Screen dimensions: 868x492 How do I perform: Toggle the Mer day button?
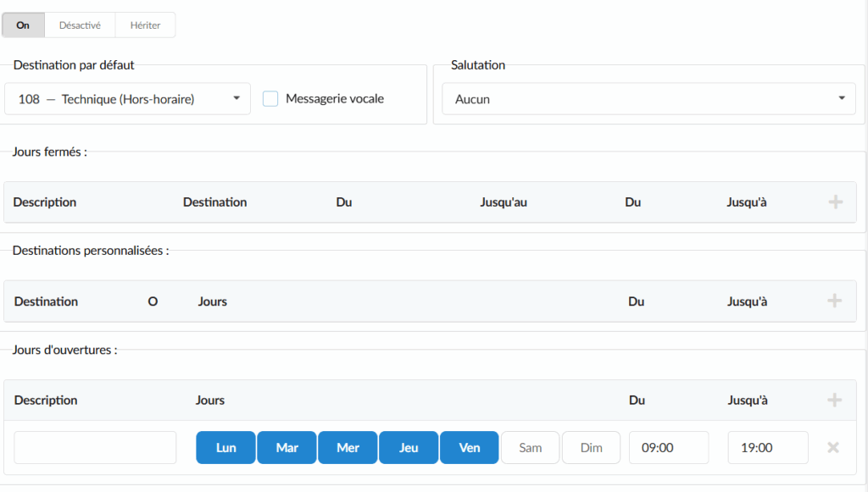(x=348, y=447)
